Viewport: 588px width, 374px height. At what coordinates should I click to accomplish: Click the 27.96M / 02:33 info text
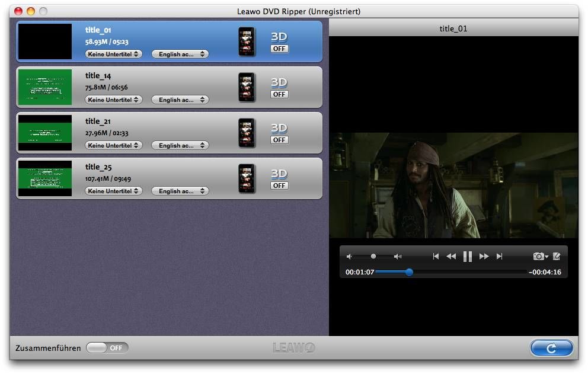coord(107,133)
